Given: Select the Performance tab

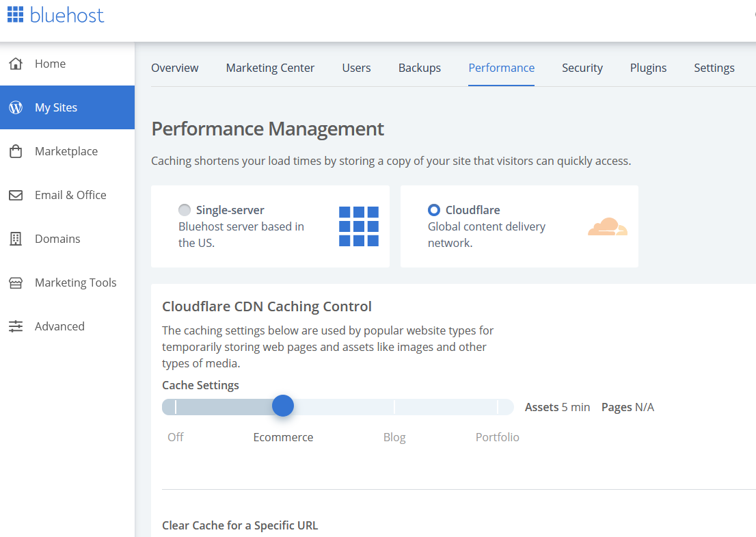Looking at the screenshot, I should point(502,68).
